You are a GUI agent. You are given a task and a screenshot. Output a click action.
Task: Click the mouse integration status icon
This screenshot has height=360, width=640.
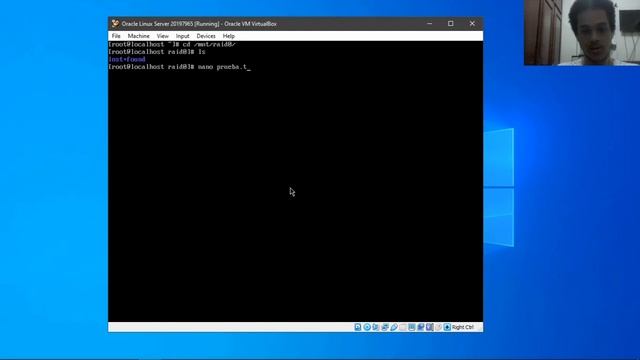click(438, 327)
